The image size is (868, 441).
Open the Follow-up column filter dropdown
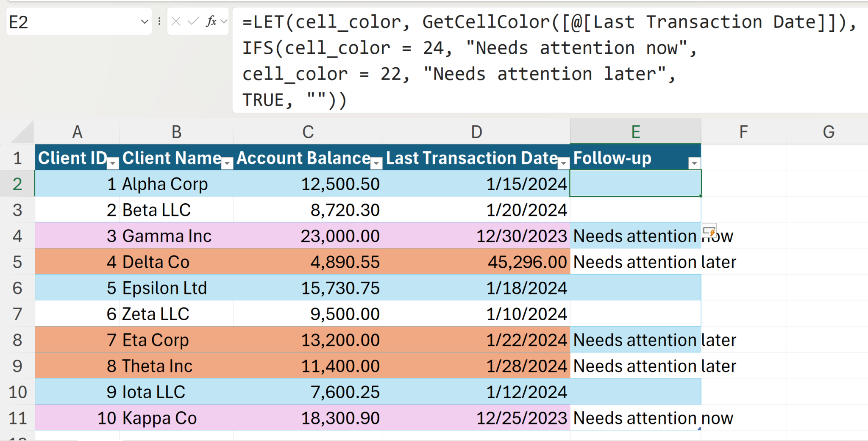point(694,163)
